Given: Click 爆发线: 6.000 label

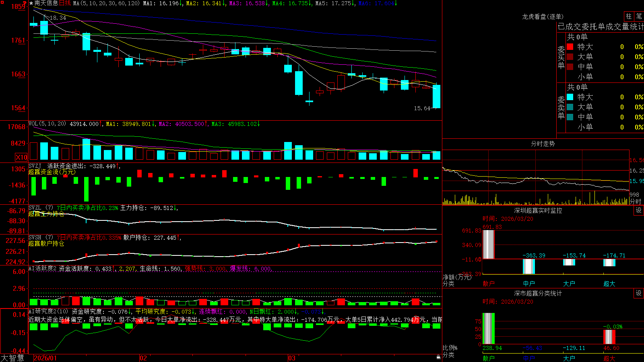Looking at the screenshot, I should (x=251, y=268).
